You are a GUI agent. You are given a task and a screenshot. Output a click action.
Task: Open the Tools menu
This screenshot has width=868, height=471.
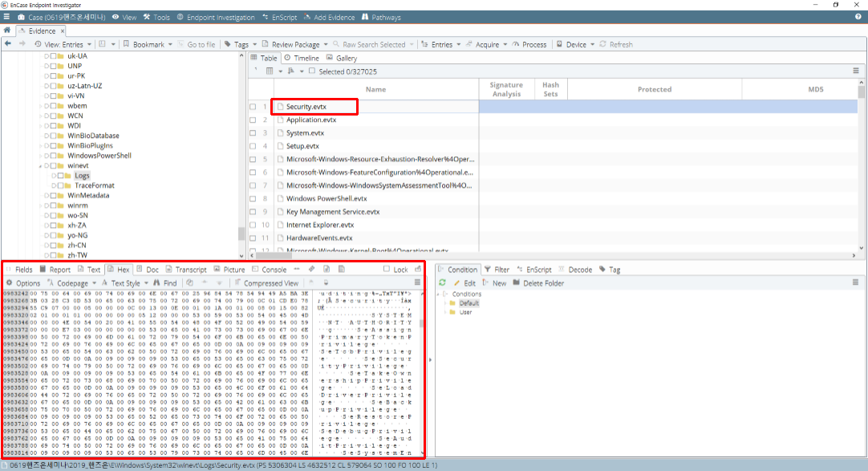(156, 17)
